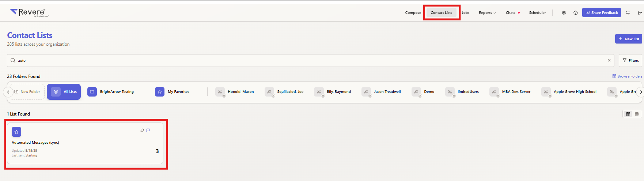Click the star icon on Automated Messages card

[16, 132]
